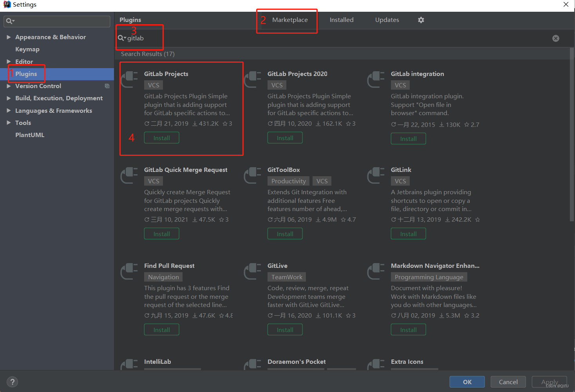Install the GitLive plugin
Image resolution: width=575 pixels, height=392 pixels.
pos(285,330)
